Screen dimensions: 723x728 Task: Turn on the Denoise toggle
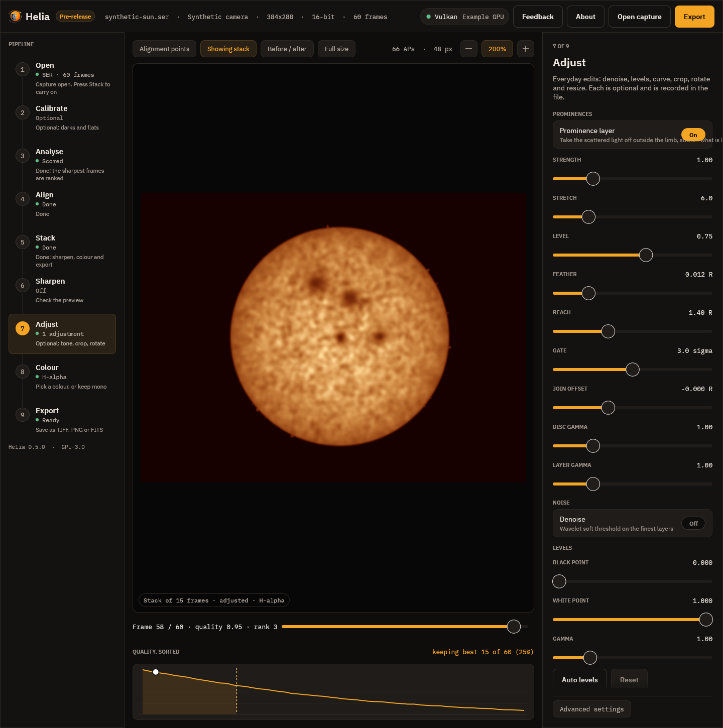693,523
